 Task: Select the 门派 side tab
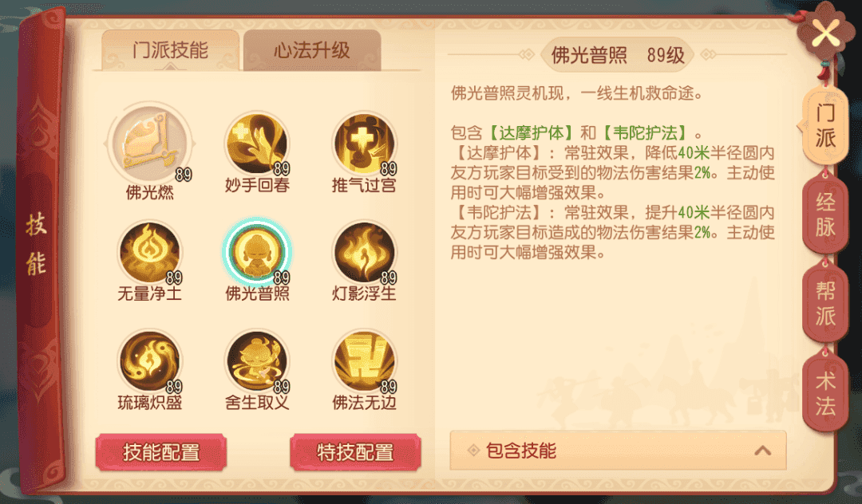824,125
